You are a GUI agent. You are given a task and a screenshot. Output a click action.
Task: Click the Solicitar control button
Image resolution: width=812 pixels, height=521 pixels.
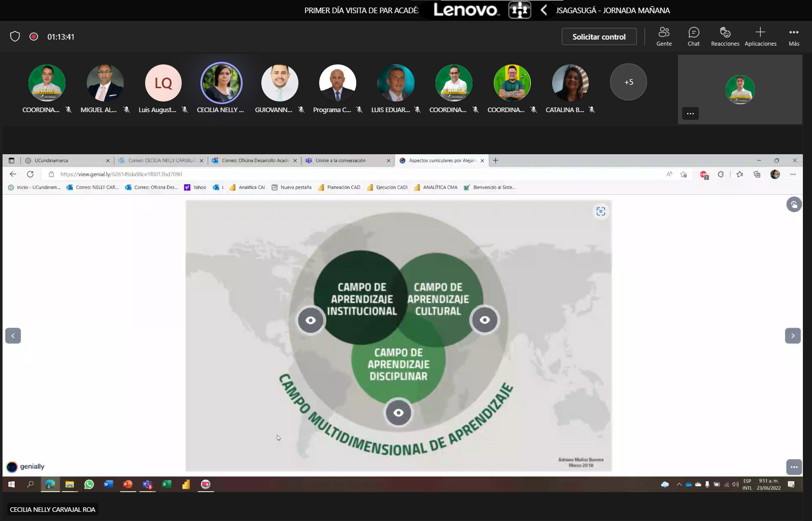tap(599, 37)
